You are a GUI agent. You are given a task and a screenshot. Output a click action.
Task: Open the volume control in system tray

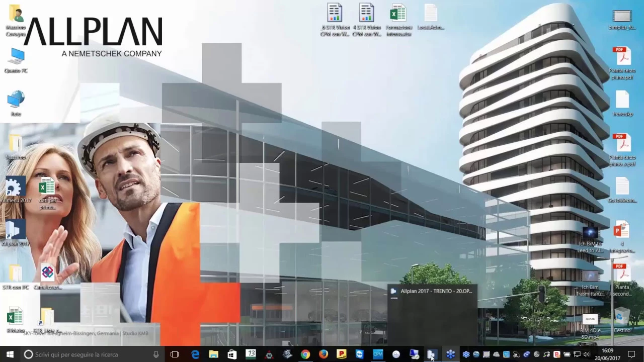[587, 354]
